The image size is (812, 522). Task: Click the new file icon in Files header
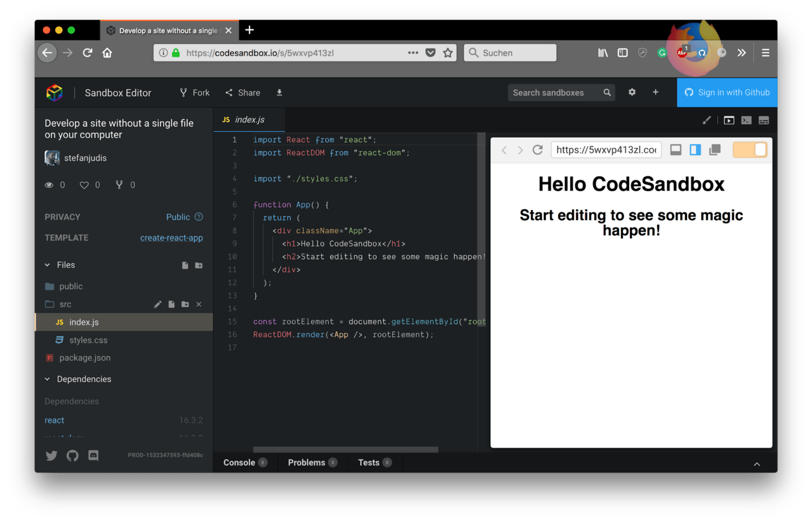tap(185, 265)
